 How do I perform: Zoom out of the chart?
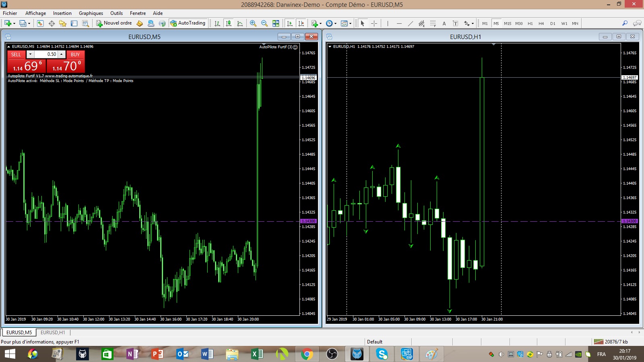coord(264,23)
